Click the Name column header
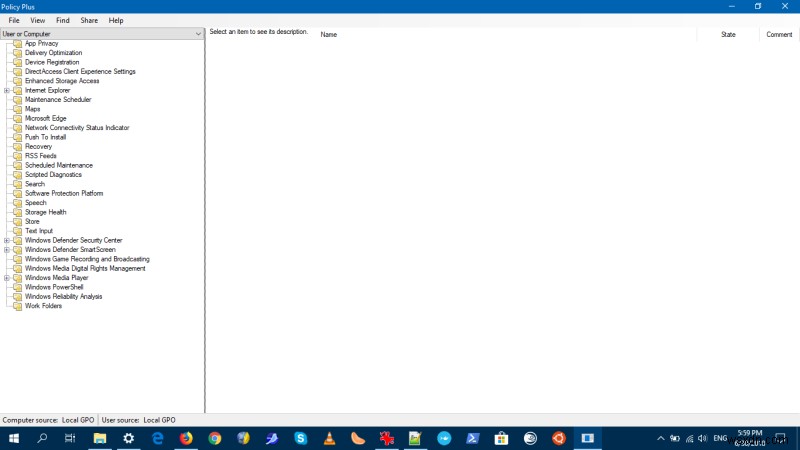This screenshot has height=450, width=800. click(x=329, y=34)
